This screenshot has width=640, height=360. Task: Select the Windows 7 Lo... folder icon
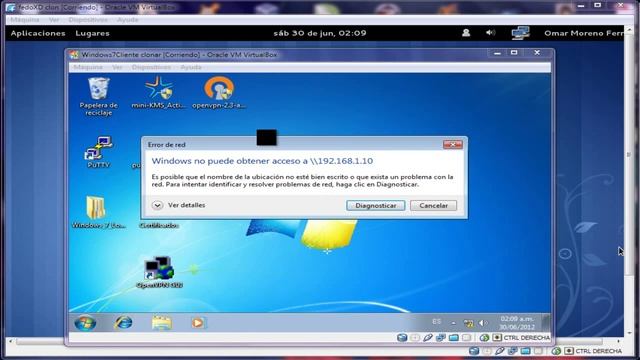(98, 212)
